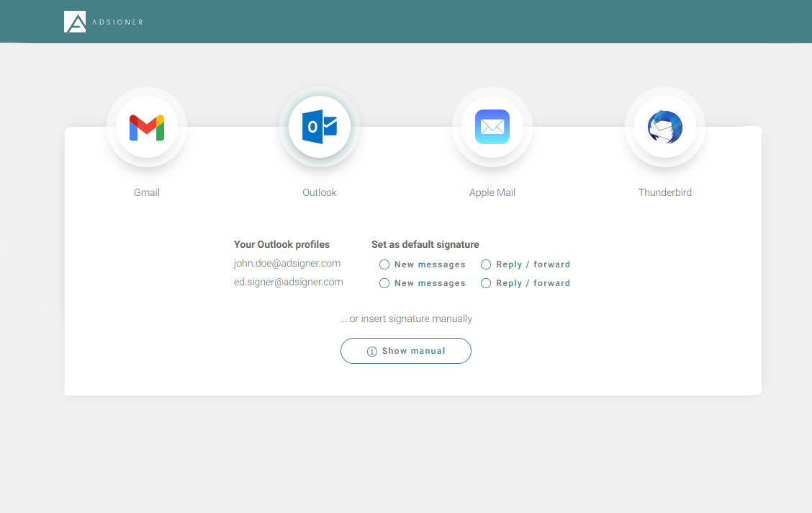Click the Thunderbird label
Screen dimensions: 812x513
click(665, 193)
